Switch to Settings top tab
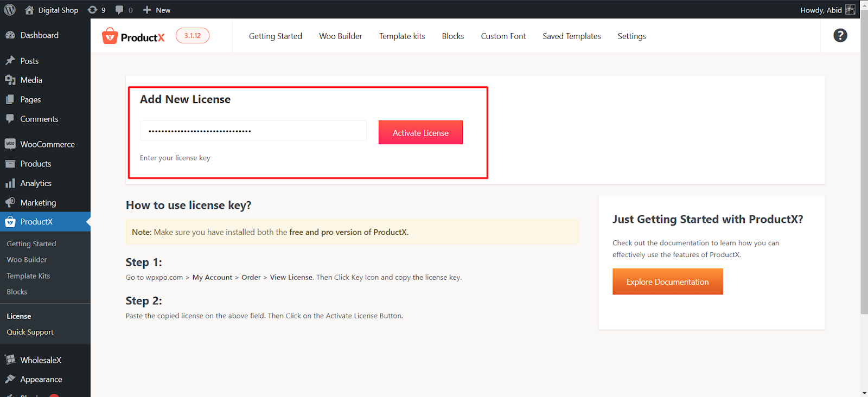Image resolution: width=868 pixels, height=397 pixels. [632, 36]
